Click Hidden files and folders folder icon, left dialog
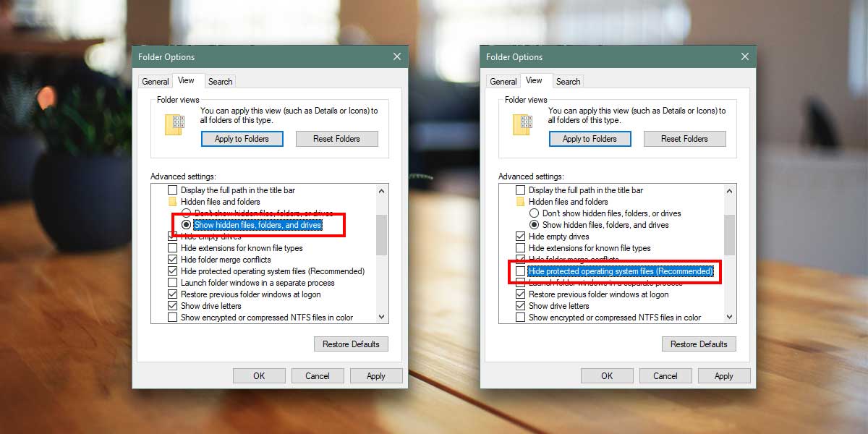 [172, 202]
